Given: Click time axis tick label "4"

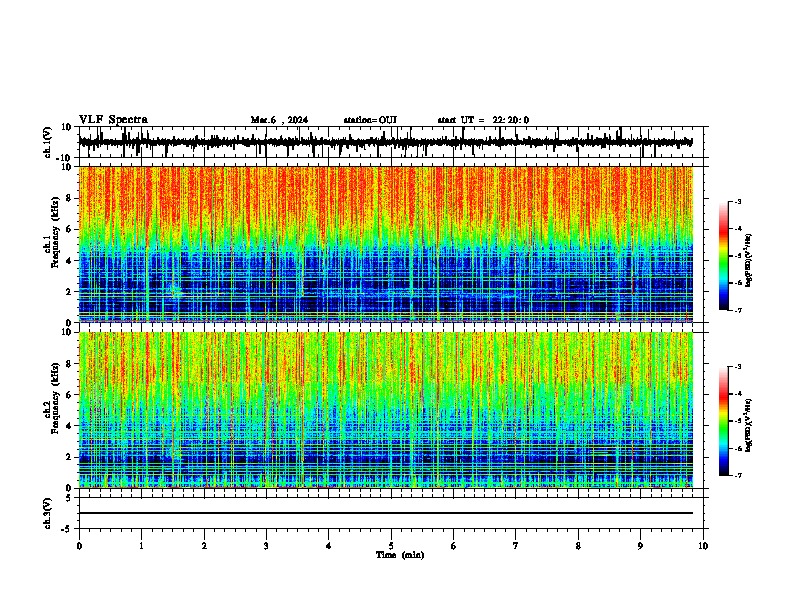Looking at the screenshot, I should (x=329, y=546).
